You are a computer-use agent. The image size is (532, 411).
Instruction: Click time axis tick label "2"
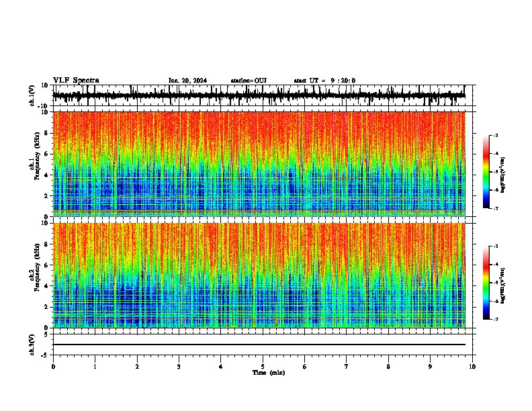[x=137, y=367]
